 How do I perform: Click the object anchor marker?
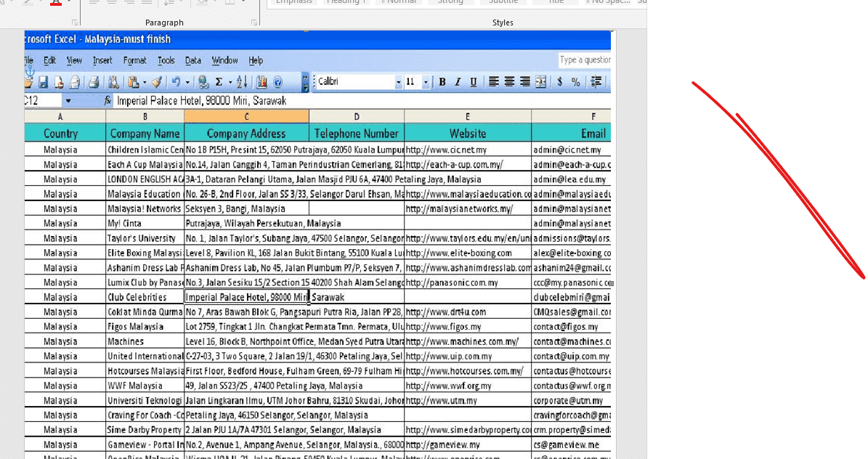(30, 71)
